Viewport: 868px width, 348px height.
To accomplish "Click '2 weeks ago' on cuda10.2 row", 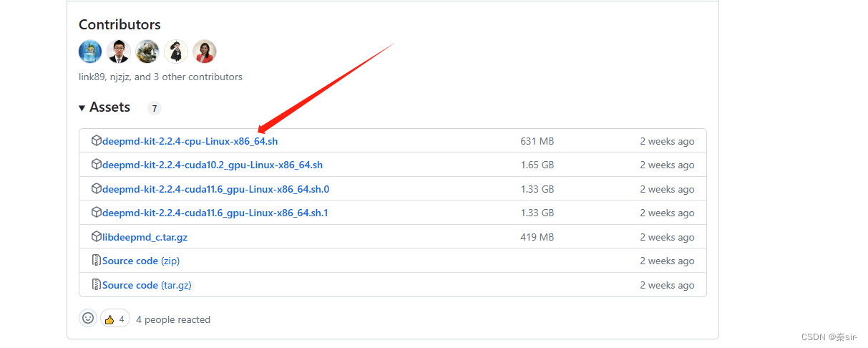I will pos(667,165).
